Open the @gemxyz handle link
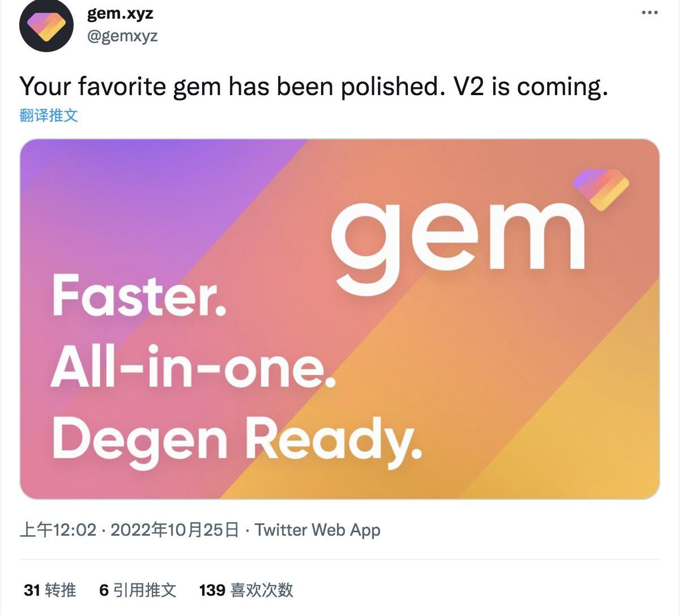This screenshot has height=615, width=700. point(122,36)
